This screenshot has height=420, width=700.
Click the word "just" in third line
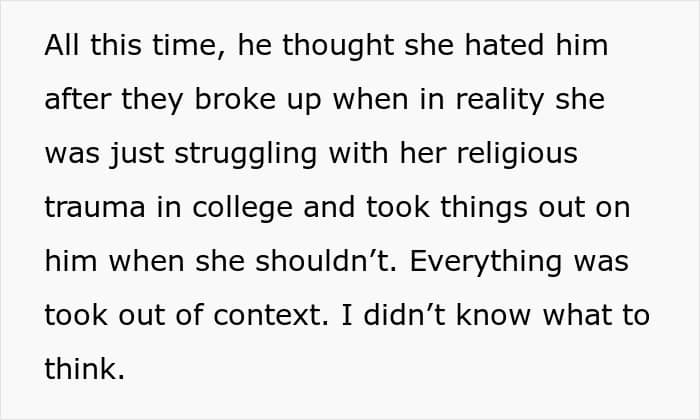click(137, 154)
